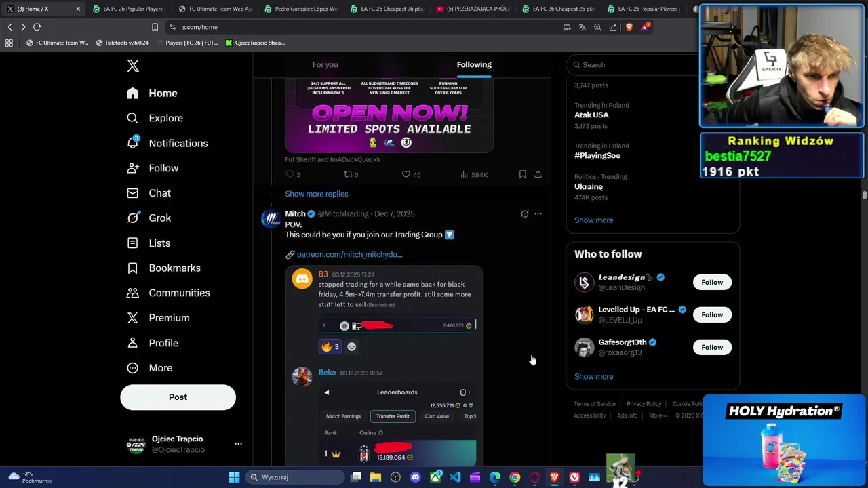Viewport: 868px width, 488px height.
Task: Open Visual Studio Code from the taskbar
Action: [x=455, y=477]
